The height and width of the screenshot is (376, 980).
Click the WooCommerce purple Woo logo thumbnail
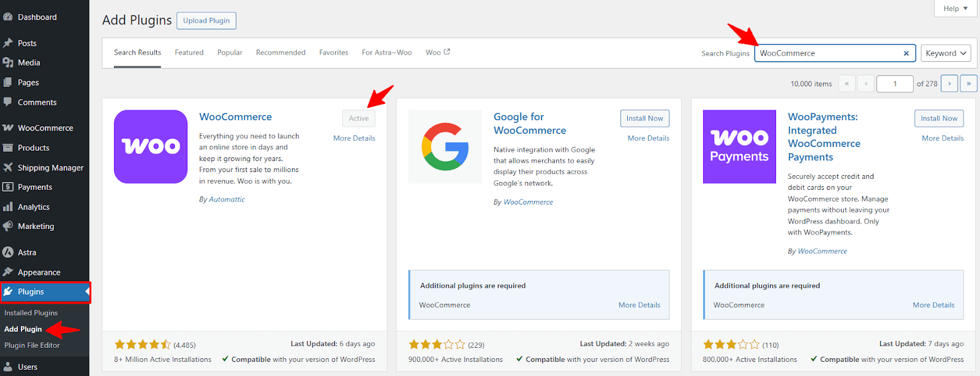click(x=151, y=146)
